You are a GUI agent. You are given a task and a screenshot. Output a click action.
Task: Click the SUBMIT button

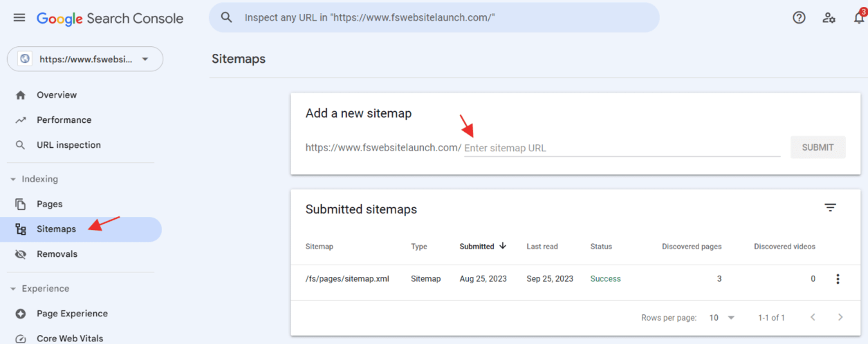point(818,147)
